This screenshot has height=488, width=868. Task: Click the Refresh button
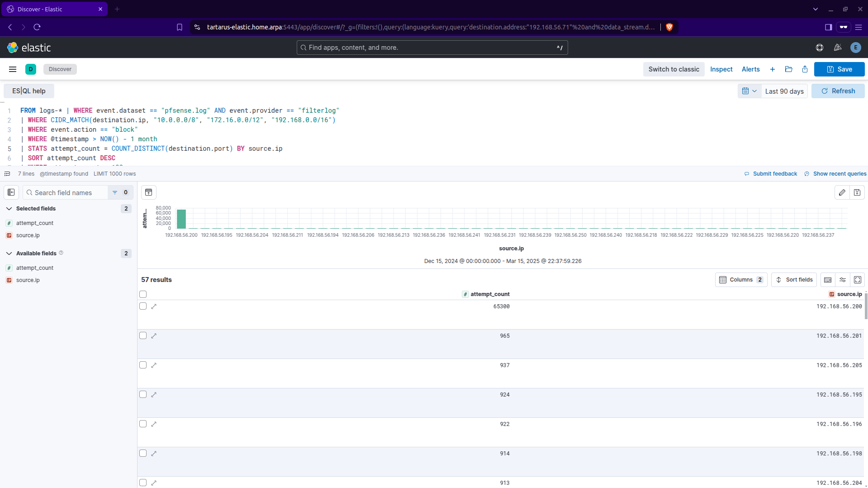coord(838,91)
